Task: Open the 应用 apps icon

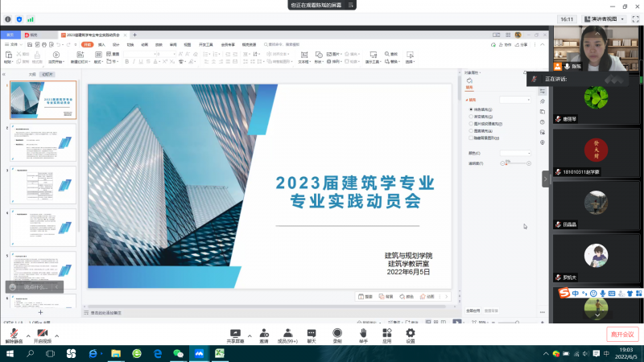Action: pos(387,332)
